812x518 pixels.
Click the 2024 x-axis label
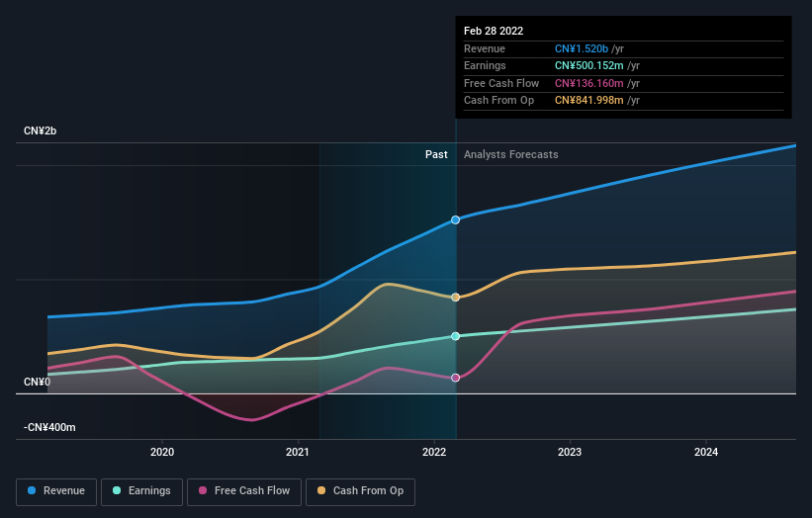(706, 452)
